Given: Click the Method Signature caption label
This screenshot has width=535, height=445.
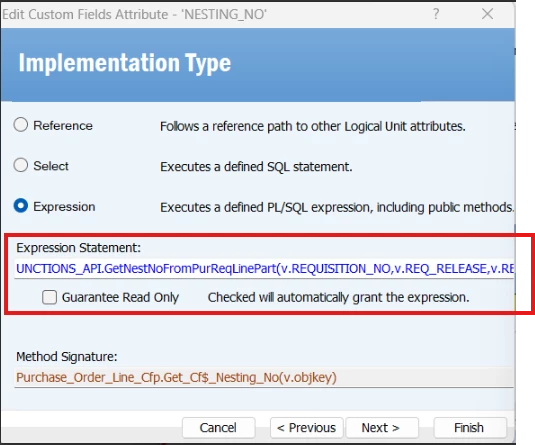Looking at the screenshot, I should point(67,357).
